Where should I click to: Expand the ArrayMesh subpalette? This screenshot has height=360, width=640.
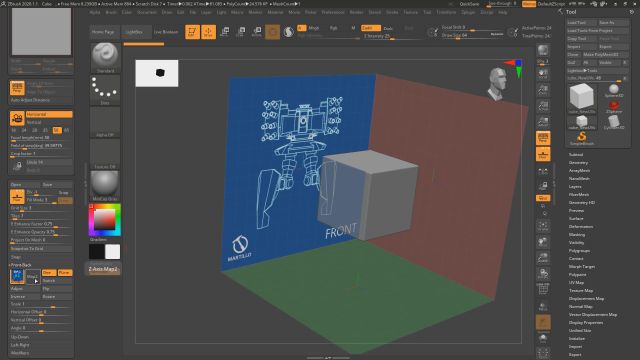pyautogui.click(x=580, y=171)
